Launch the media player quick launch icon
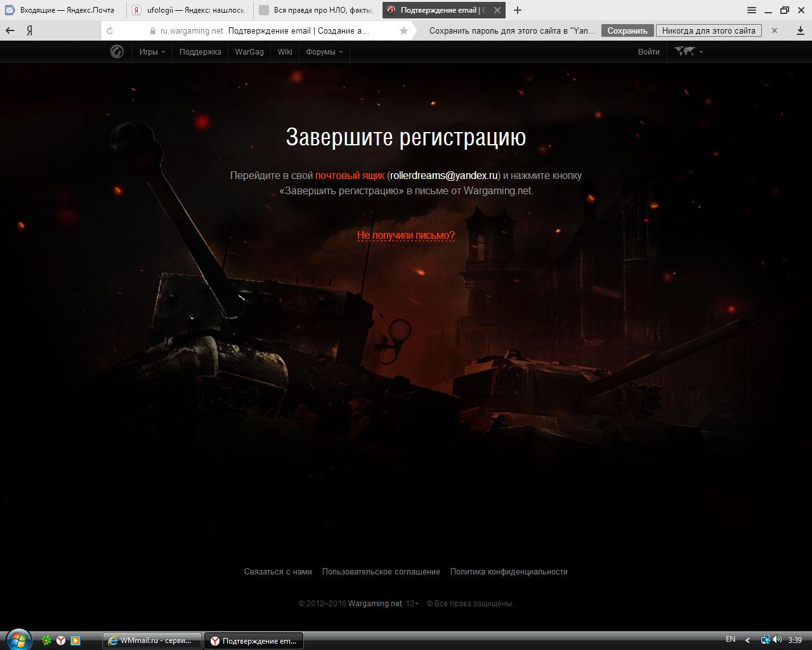This screenshot has width=812, height=650. point(75,640)
